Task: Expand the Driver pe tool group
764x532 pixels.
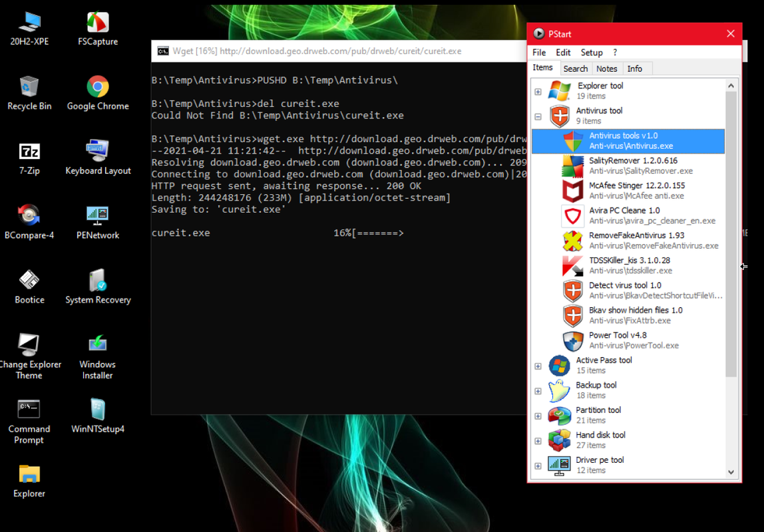Action: coord(538,465)
